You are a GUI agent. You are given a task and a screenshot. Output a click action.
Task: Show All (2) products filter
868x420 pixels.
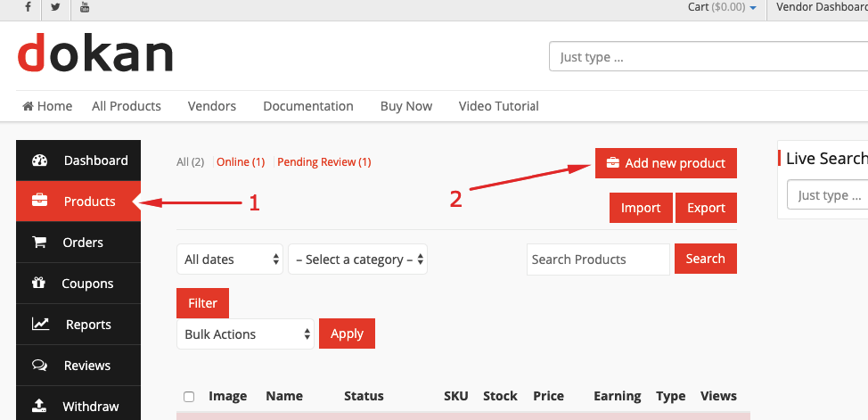pos(191,161)
